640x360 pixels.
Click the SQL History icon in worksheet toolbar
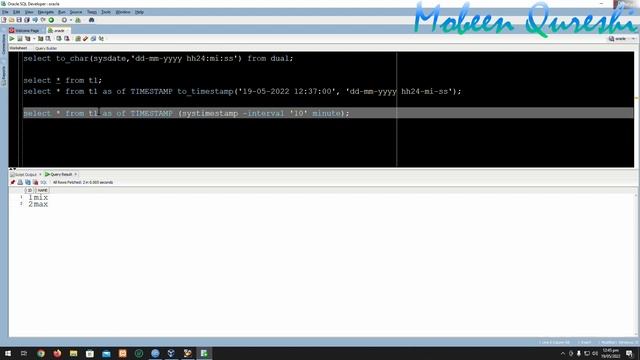coord(93,39)
